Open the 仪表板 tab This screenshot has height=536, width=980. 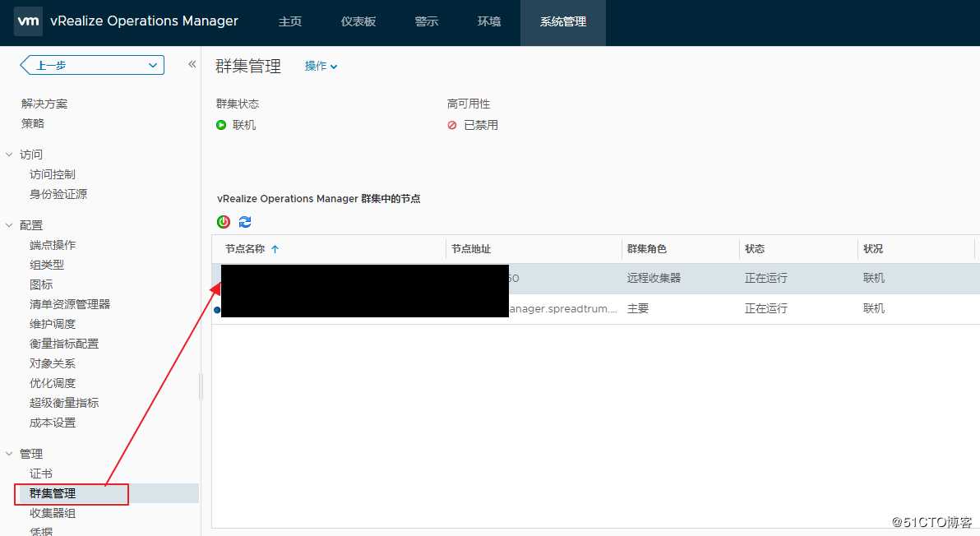(358, 22)
